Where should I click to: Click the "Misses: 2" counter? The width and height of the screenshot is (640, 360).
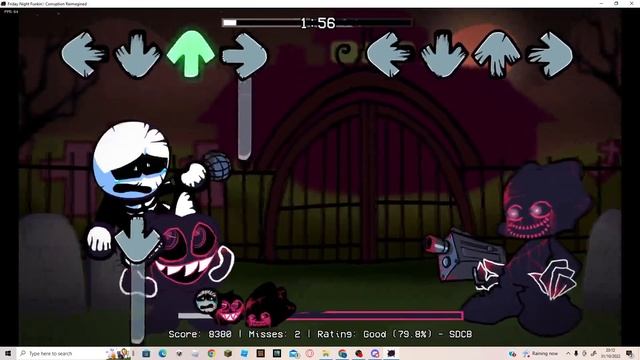click(274, 334)
